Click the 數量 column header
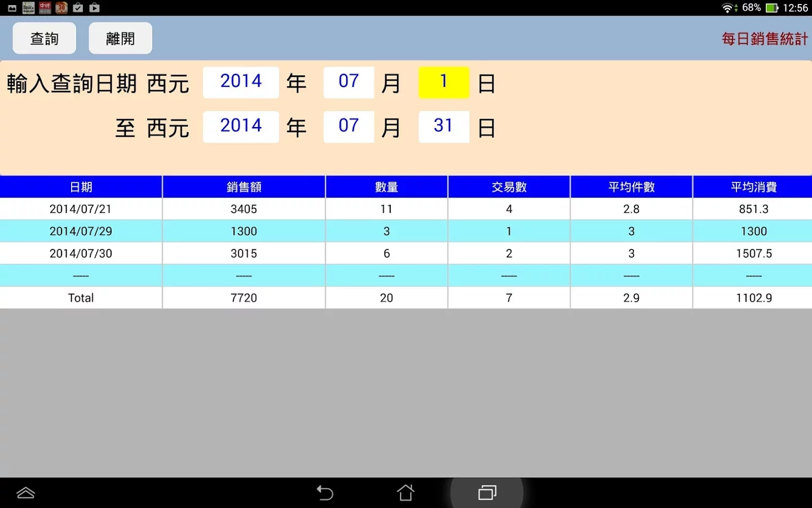This screenshot has width=812, height=508. point(386,187)
